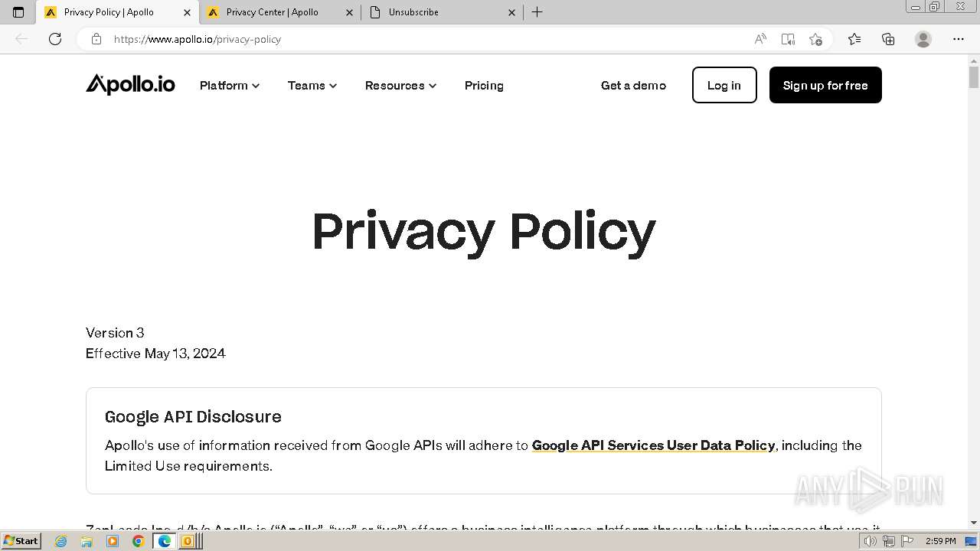Click the Log in button
980x551 pixels.
[724, 85]
